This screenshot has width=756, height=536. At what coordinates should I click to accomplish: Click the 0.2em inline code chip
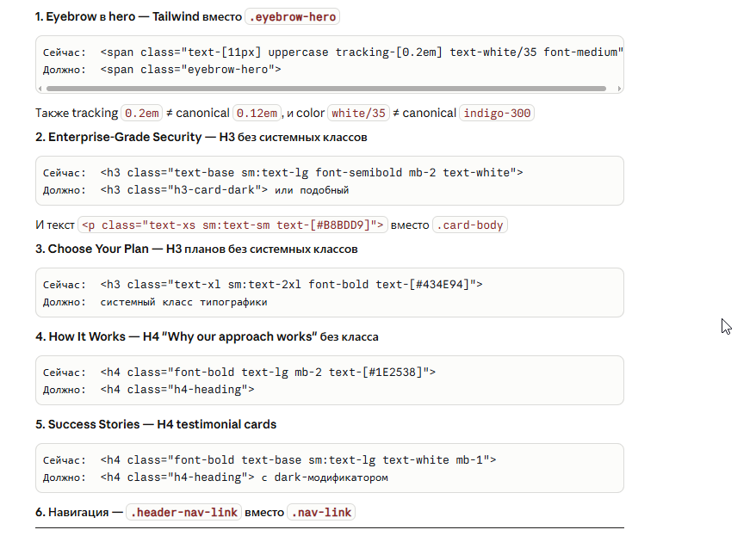pos(143,113)
